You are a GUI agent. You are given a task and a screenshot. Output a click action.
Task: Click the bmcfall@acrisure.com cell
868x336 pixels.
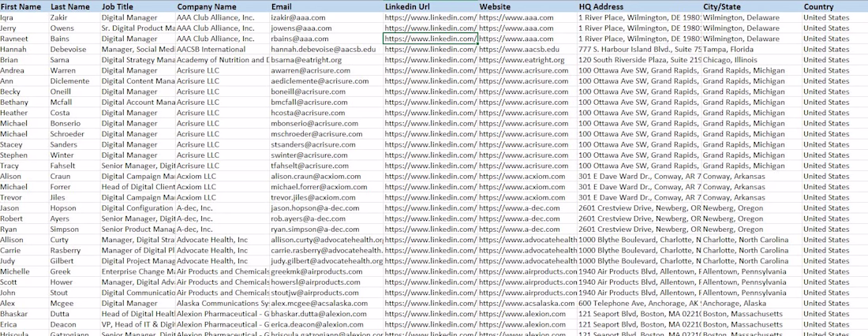click(327, 102)
